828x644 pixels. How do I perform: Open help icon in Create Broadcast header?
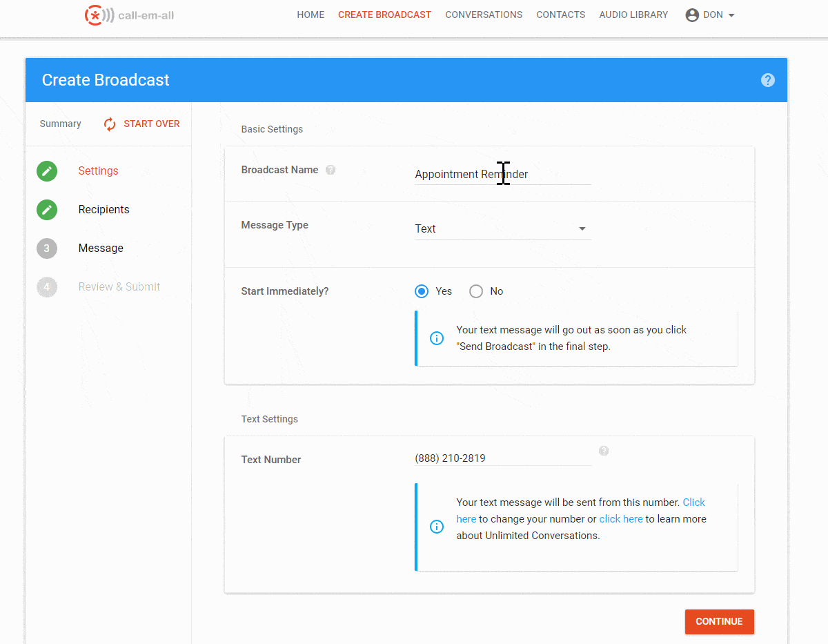(x=768, y=80)
